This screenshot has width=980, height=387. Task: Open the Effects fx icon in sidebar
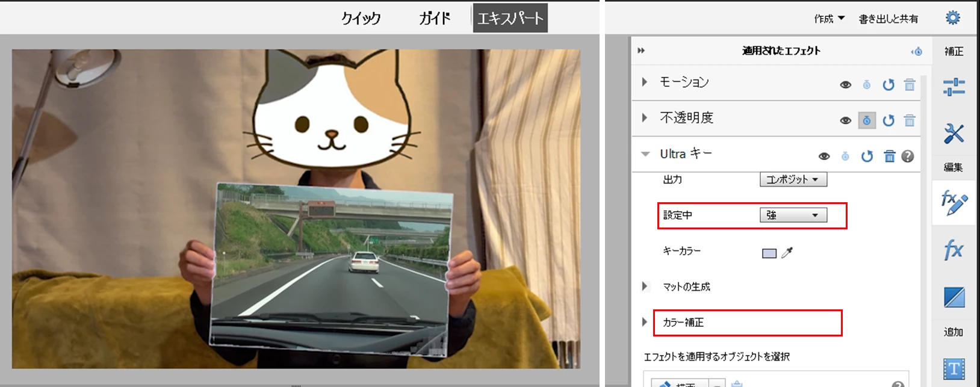click(x=954, y=249)
